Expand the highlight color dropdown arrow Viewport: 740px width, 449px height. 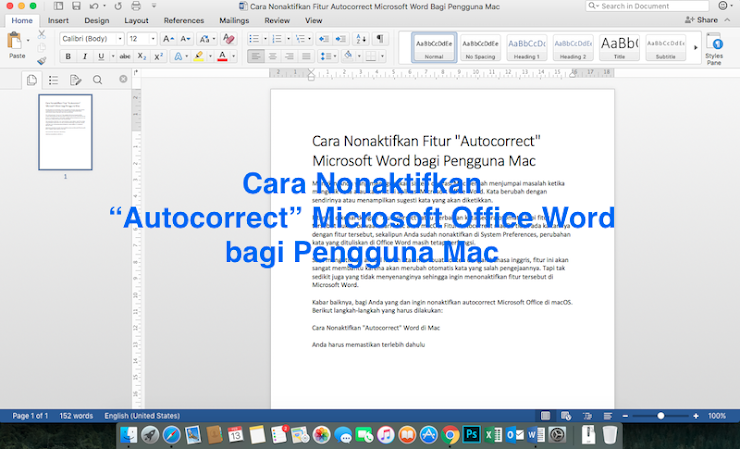pyautogui.click(x=210, y=56)
